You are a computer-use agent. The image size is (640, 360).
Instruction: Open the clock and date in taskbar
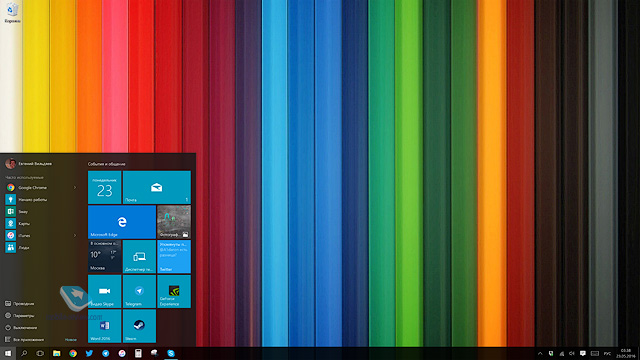625,353
